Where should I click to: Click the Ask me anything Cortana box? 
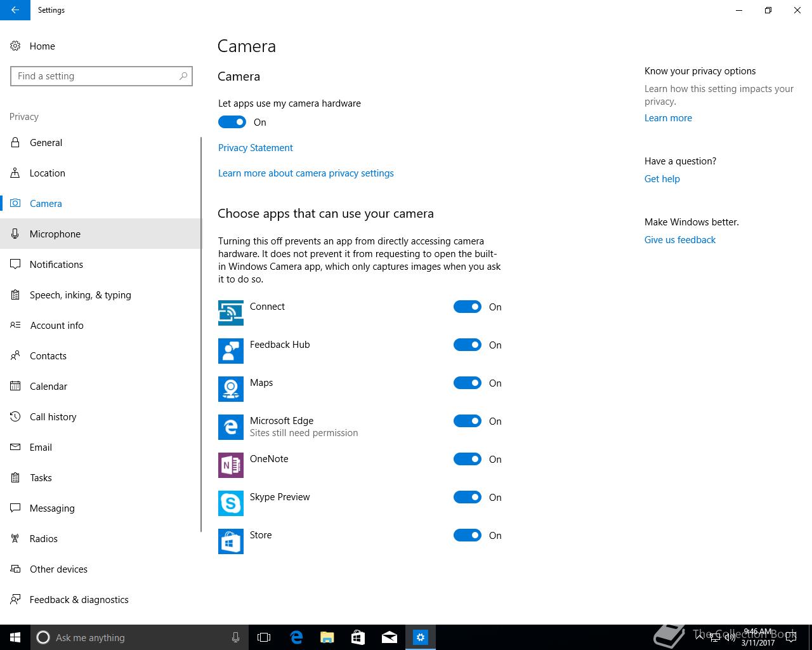[x=139, y=637]
